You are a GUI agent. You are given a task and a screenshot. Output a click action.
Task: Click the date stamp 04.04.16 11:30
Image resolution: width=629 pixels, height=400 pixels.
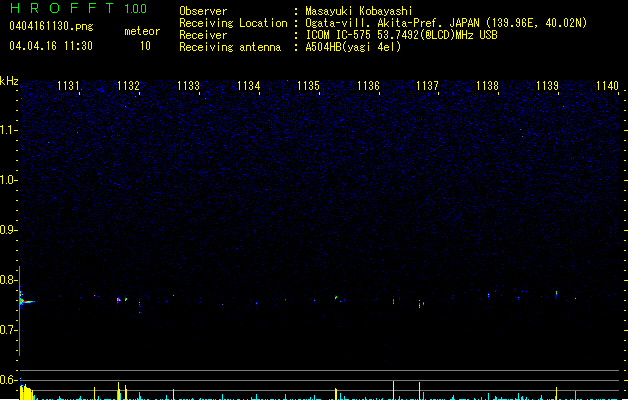pyautogui.click(x=51, y=46)
